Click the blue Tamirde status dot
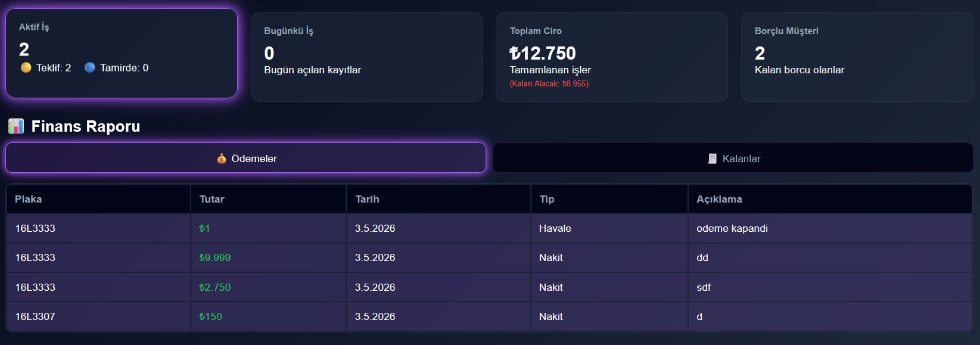Image resolution: width=980 pixels, height=345 pixels. (90, 68)
